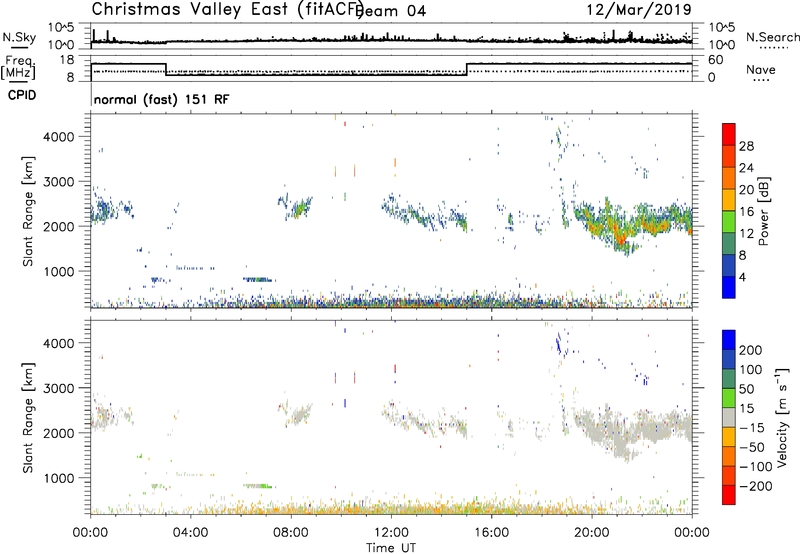The image size is (800, 554).
Task: Click the power colorbar value '4'
Action: click(742, 277)
